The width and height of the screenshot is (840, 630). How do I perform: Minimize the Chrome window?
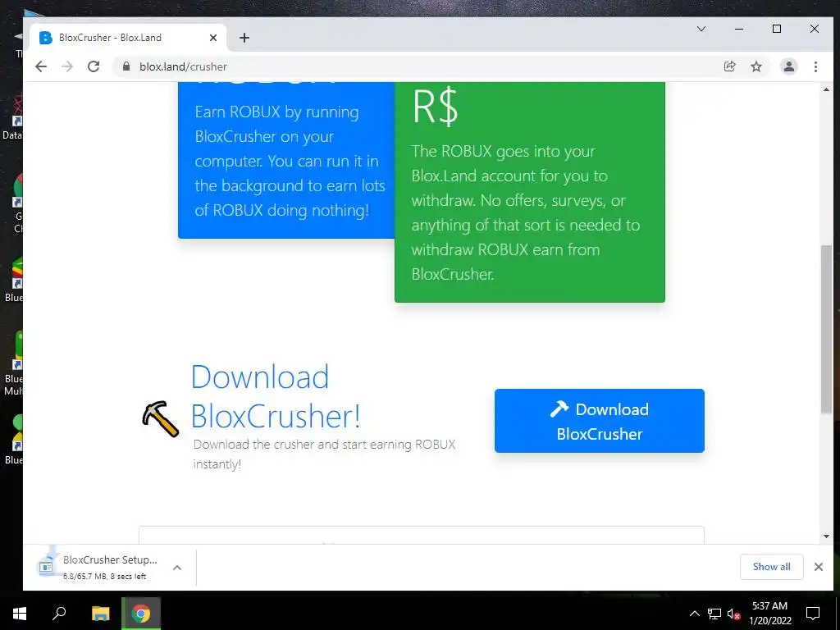739,29
